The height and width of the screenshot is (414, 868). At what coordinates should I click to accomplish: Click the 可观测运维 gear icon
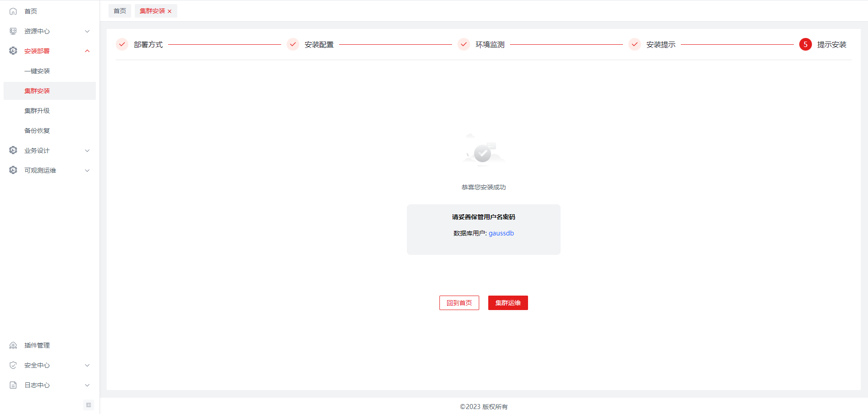(13, 170)
